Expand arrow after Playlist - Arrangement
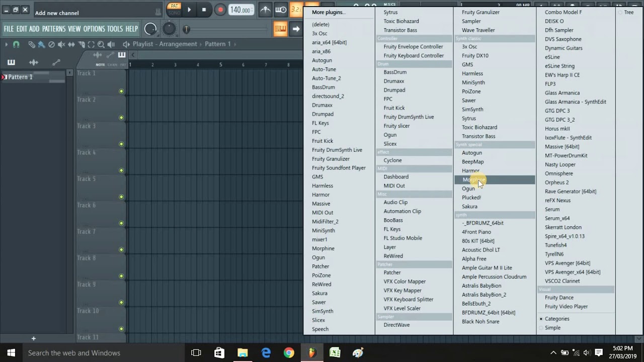 [x=201, y=44]
